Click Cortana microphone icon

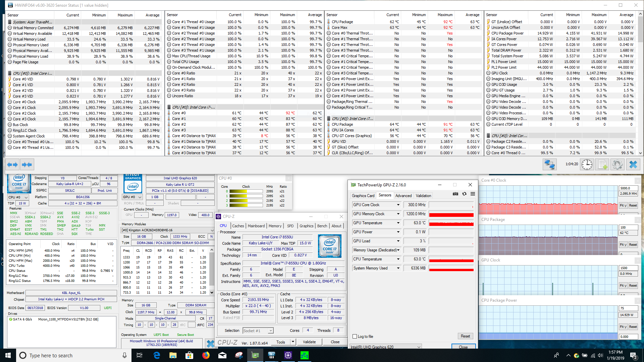tap(124, 355)
